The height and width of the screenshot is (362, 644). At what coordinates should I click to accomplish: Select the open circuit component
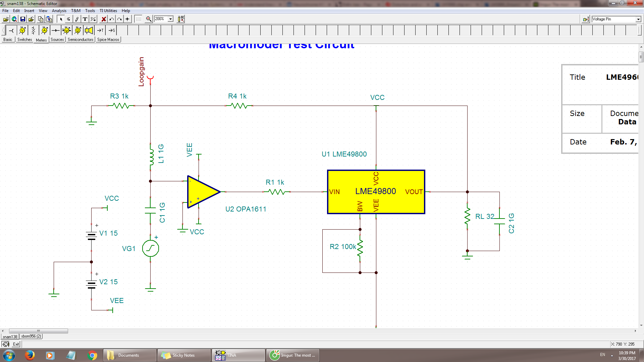pyautogui.click(x=33, y=31)
